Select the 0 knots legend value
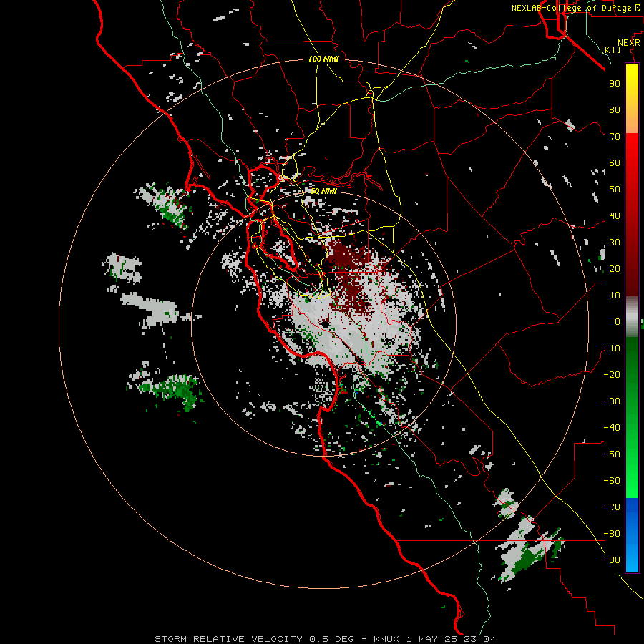Screen dimensions: 644x644 click(x=618, y=322)
